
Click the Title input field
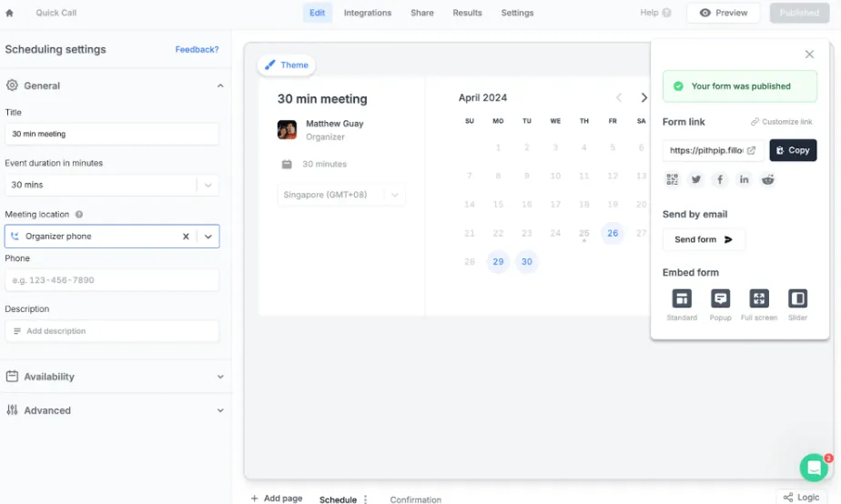(112, 134)
